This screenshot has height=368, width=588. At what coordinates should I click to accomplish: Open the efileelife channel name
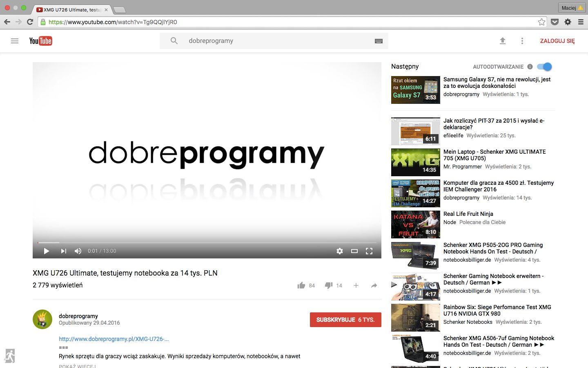pyautogui.click(x=453, y=135)
